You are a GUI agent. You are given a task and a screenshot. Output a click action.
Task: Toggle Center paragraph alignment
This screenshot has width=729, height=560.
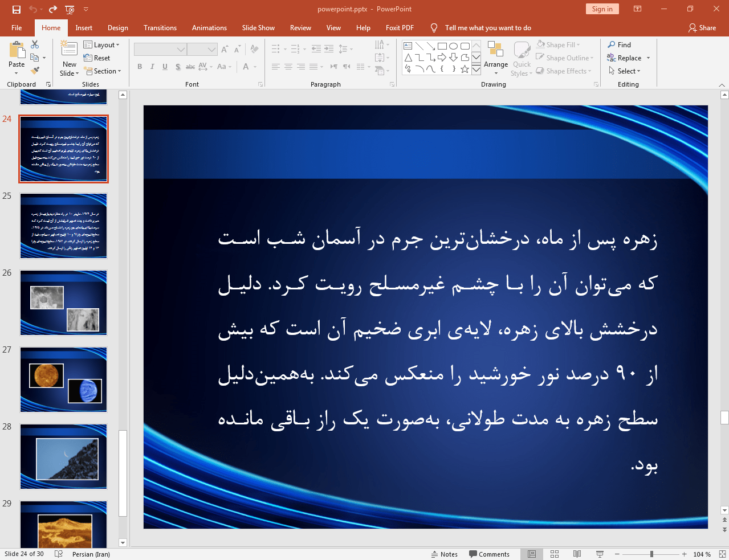pos(288,67)
